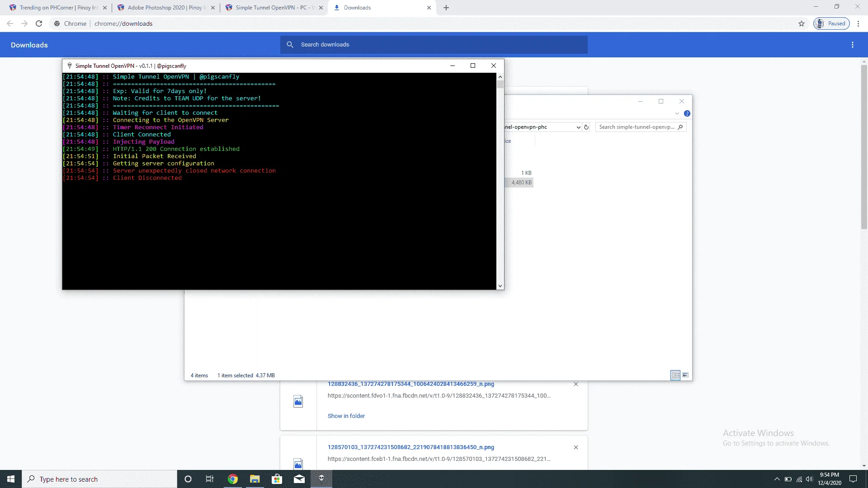Screen dimensions: 868x488
Task: Open the 128570103 png download link
Action: (411, 447)
